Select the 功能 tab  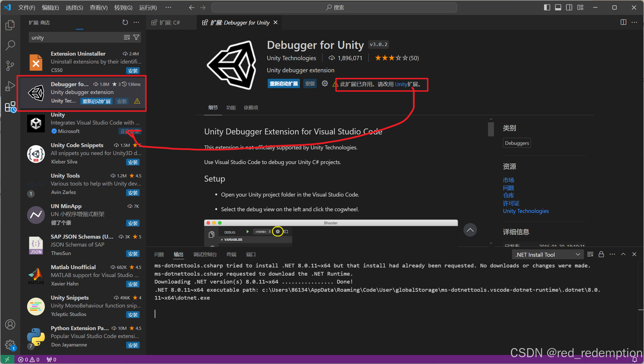point(231,108)
